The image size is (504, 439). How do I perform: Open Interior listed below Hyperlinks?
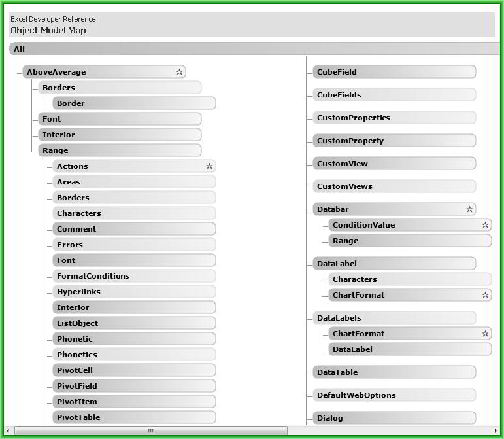[134, 307]
